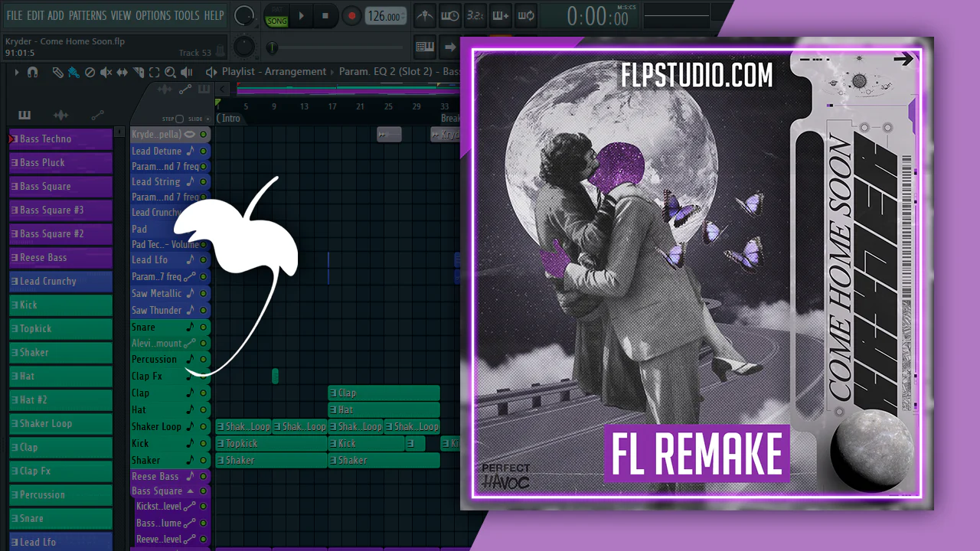Toggle wait for input before recording
The image size is (980, 551).
pyautogui.click(x=450, y=15)
